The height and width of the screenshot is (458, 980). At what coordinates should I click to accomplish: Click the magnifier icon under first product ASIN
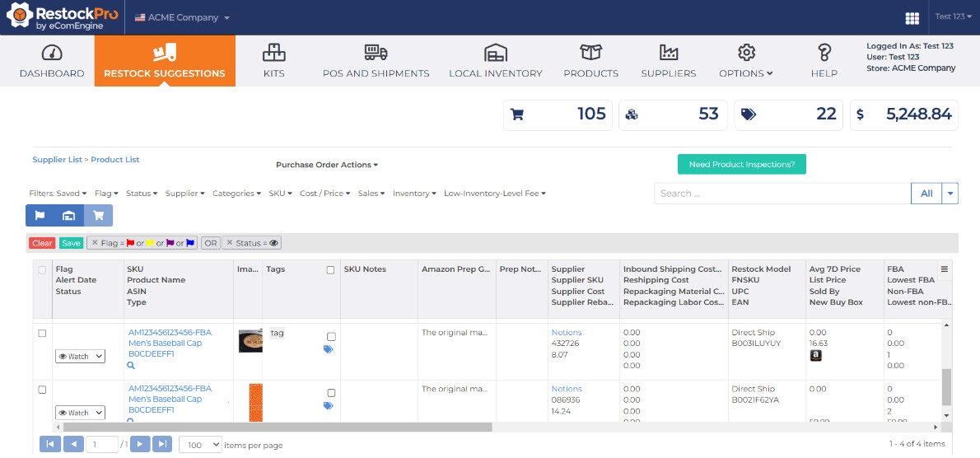pyautogui.click(x=131, y=365)
